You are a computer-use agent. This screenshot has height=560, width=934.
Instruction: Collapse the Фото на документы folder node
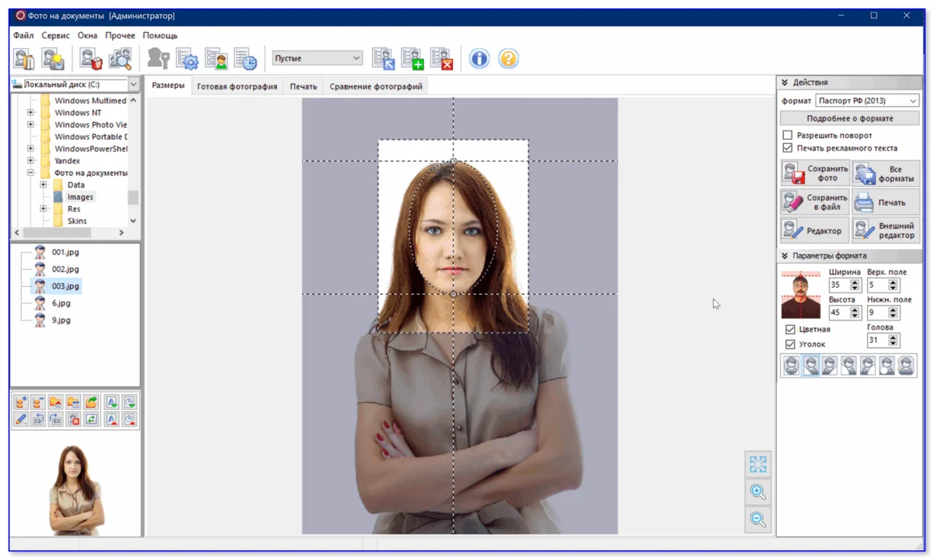[31, 173]
